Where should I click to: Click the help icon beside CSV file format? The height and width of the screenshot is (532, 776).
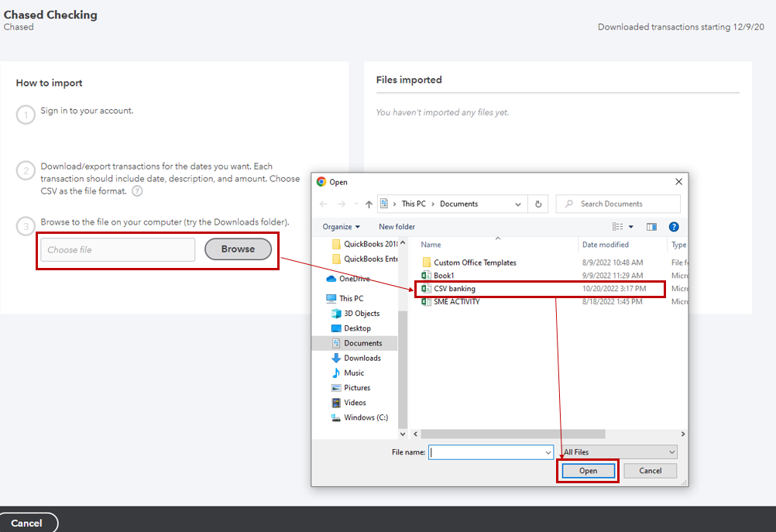pos(137,191)
